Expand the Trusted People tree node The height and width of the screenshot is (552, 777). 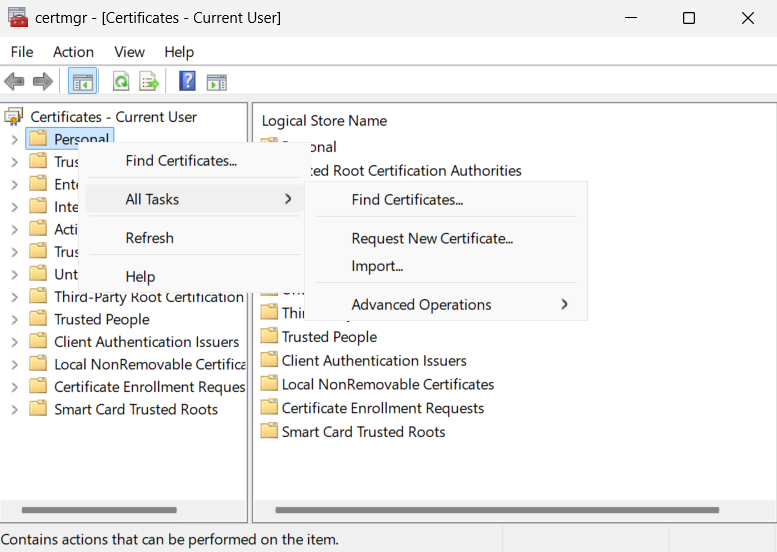point(14,320)
